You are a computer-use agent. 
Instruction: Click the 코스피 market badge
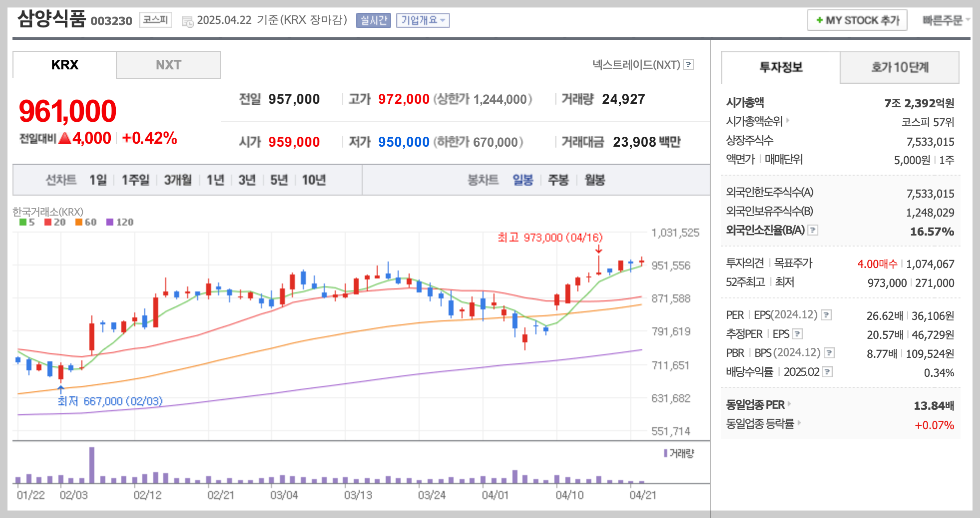pyautogui.click(x=156, y=20)
